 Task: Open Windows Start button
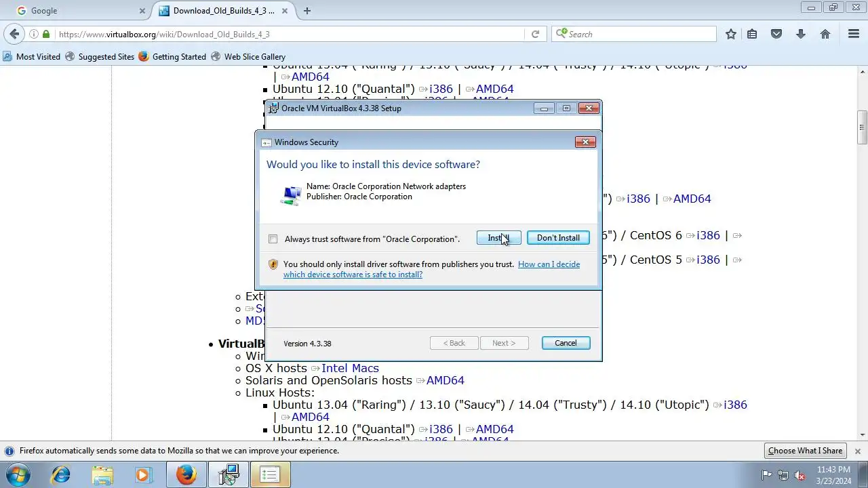[18, 475]
